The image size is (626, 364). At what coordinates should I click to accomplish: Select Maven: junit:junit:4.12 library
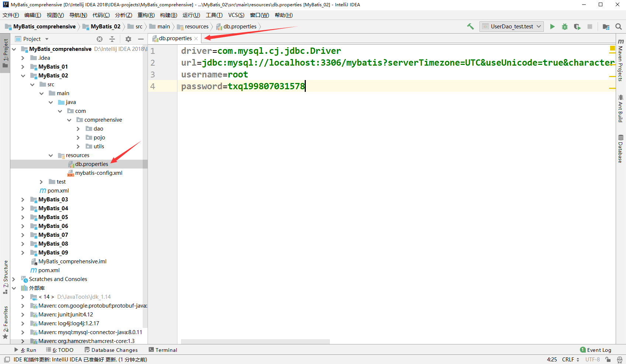tap(66, 315)
